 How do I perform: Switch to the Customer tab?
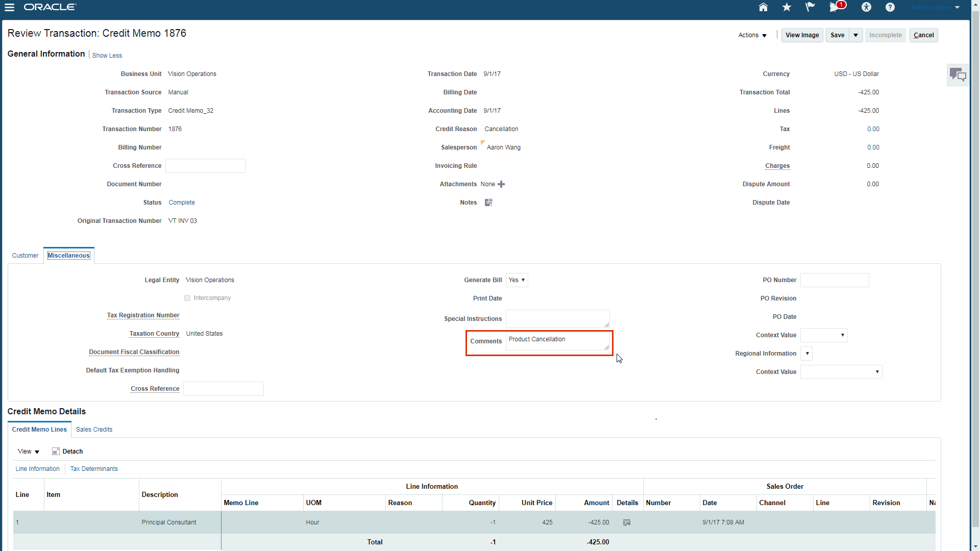tap(25, 256)
